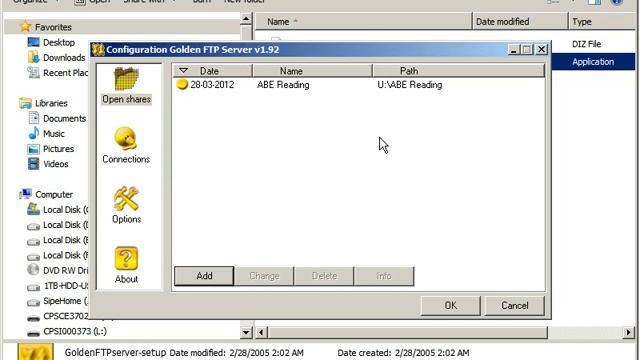Select Libraries heading in Explorer tree

(51, 103)
